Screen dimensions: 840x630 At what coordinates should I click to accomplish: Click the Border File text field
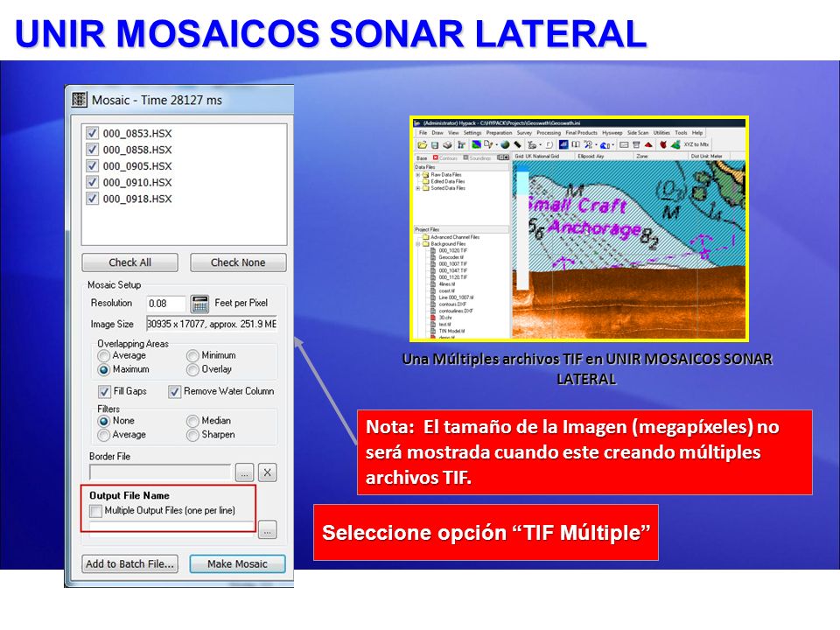pyautogui.click(x=160, y=472)
